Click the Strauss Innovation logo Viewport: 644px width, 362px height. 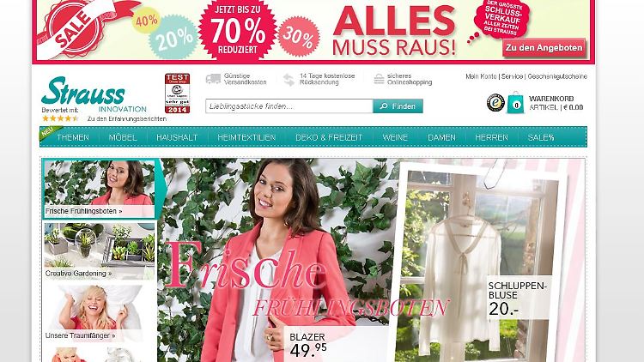[94, 94]
